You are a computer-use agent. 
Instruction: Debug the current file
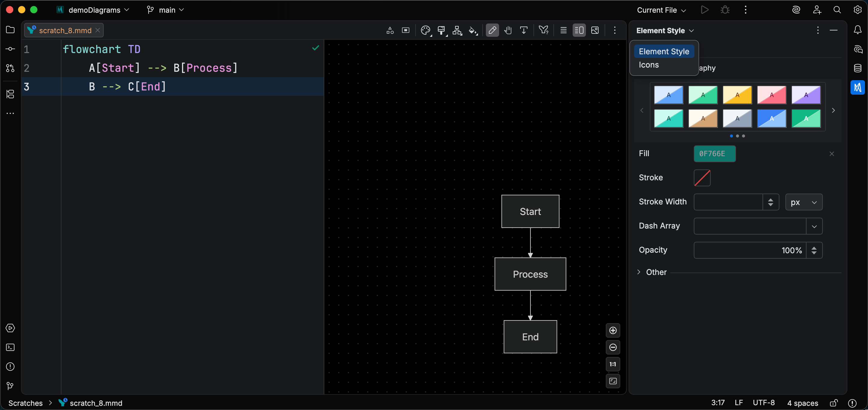(x=725, y=10)
